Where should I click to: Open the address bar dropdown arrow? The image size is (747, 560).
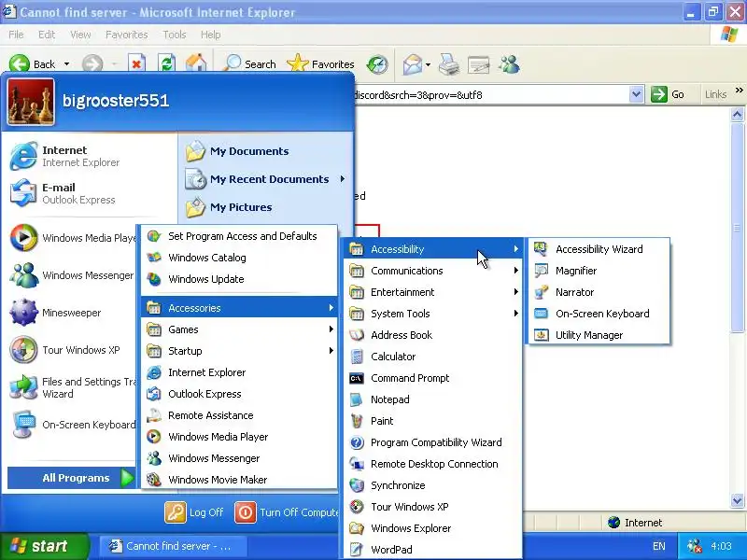click(636, 95)
